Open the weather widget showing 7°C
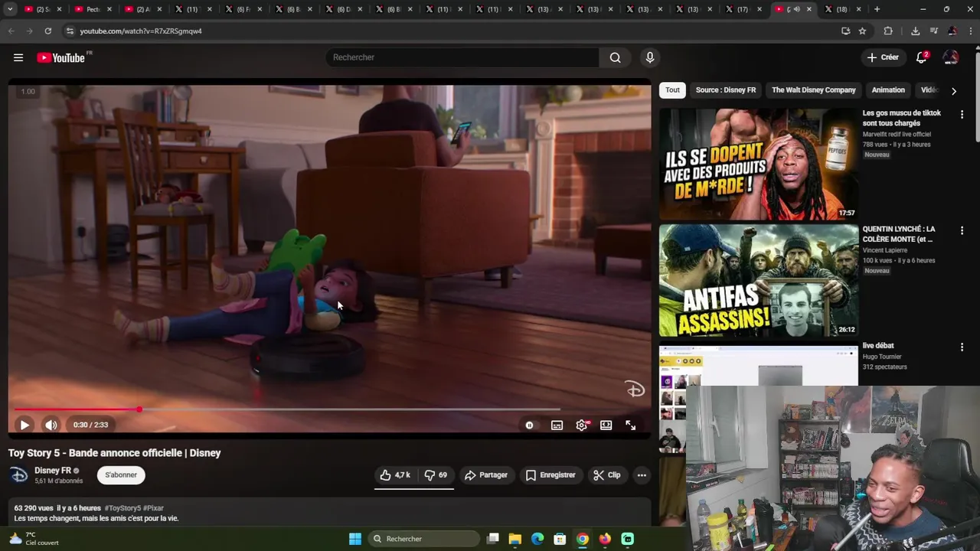 [34, 539]
